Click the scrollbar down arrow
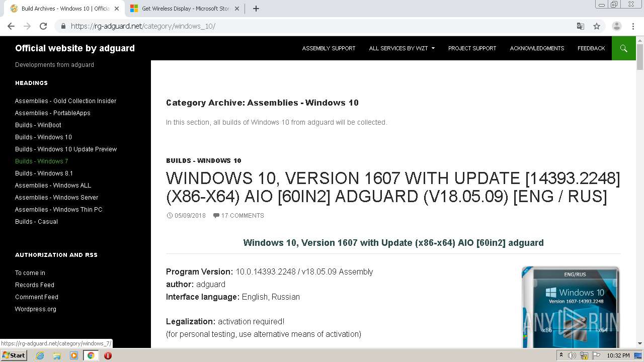 pyautogui.click(x=640, y=344)
